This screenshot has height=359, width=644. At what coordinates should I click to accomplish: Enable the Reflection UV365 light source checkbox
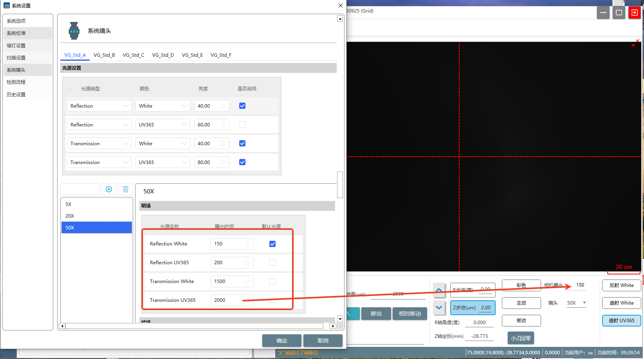[242, 124]
